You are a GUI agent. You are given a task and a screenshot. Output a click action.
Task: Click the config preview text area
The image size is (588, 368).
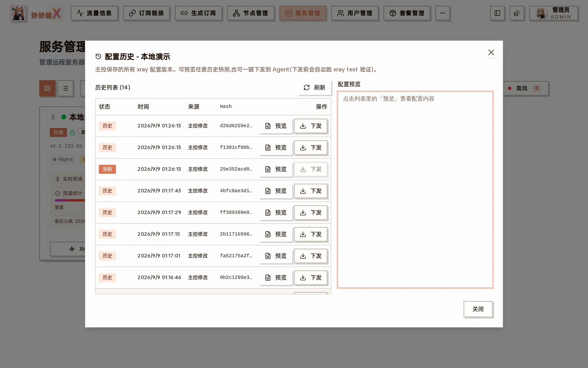tap(415, 190)
